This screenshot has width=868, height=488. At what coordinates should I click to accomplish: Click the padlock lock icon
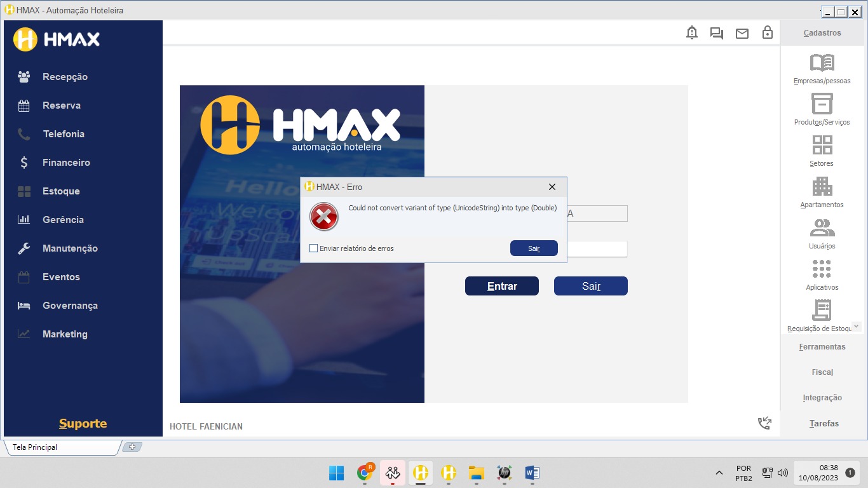coord(768,33)
